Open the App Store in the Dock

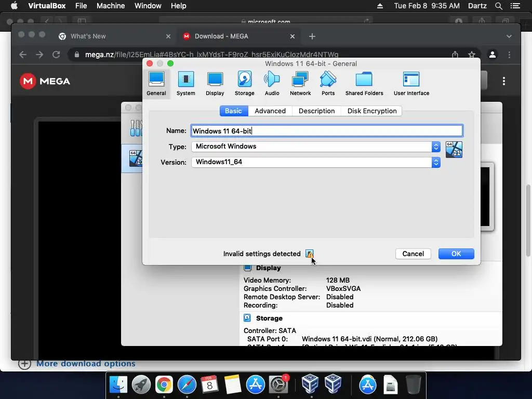(x=256, y=384)
